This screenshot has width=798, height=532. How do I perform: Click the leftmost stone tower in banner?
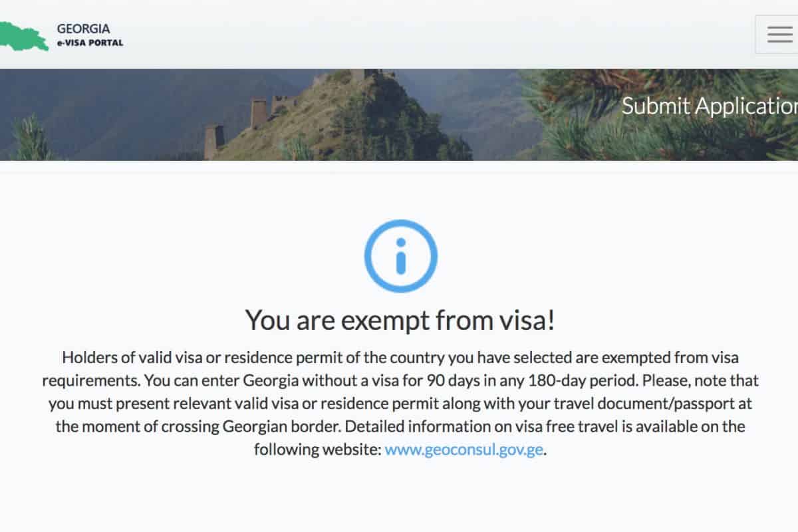(213, 142)
